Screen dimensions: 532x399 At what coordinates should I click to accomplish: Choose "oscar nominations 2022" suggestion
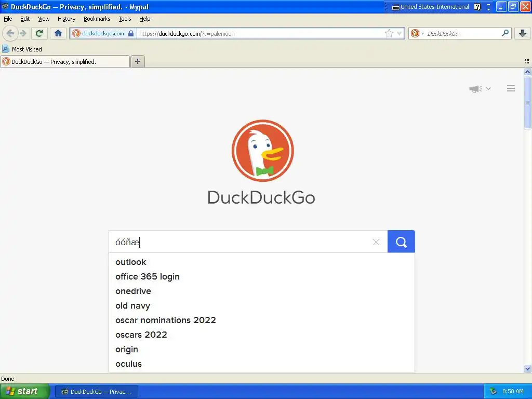click(x=262, y=320)
